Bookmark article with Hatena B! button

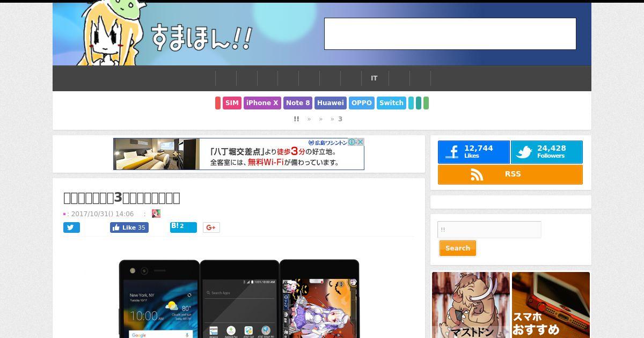(x=184, y=227)
